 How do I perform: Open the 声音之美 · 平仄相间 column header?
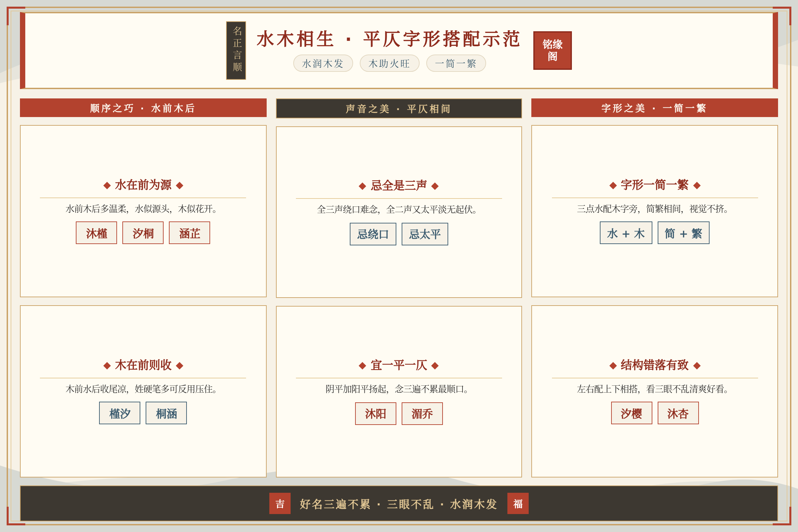[399, 109]
